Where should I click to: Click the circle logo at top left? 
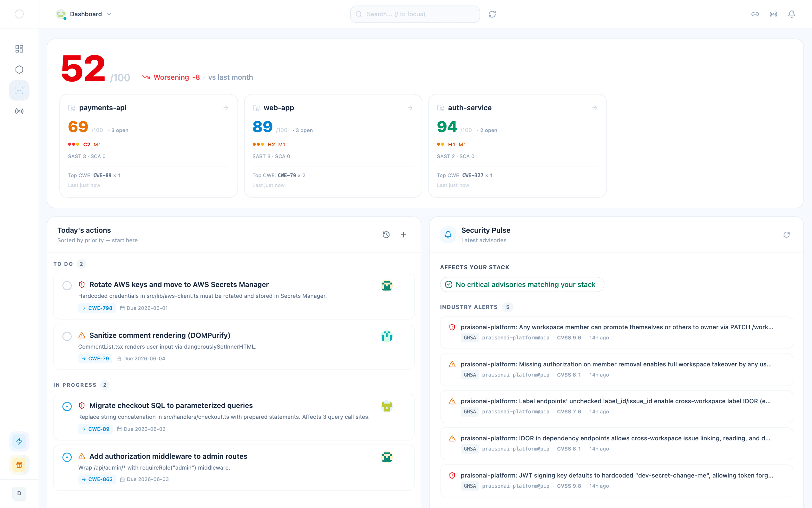point(19,14)
